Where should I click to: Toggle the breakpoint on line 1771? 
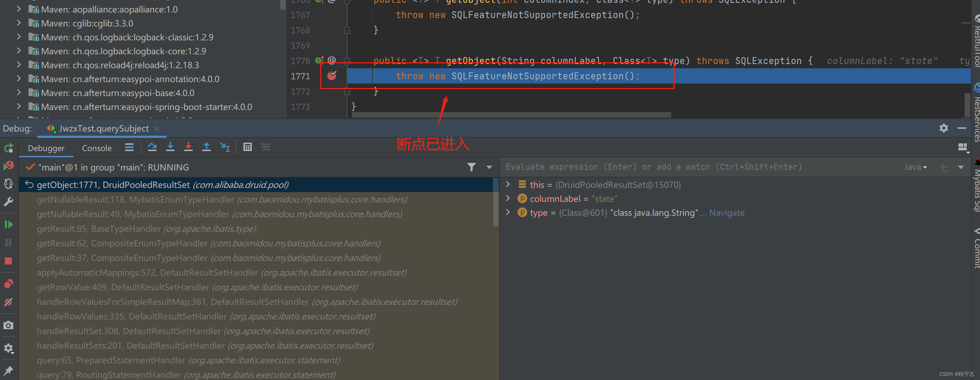click(332, 76)
